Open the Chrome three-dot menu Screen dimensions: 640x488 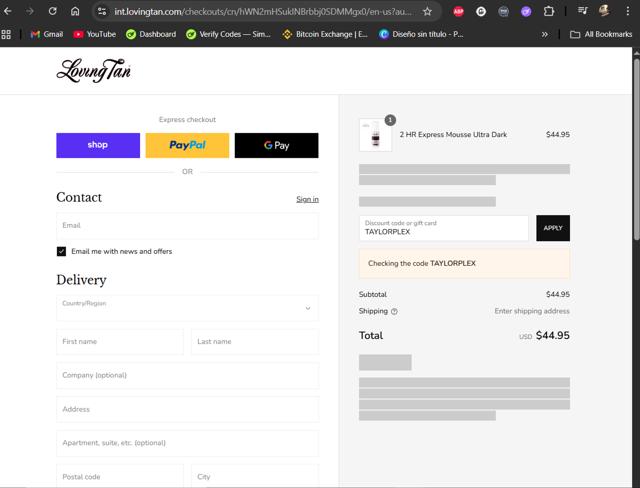click(x=628, y=11)
